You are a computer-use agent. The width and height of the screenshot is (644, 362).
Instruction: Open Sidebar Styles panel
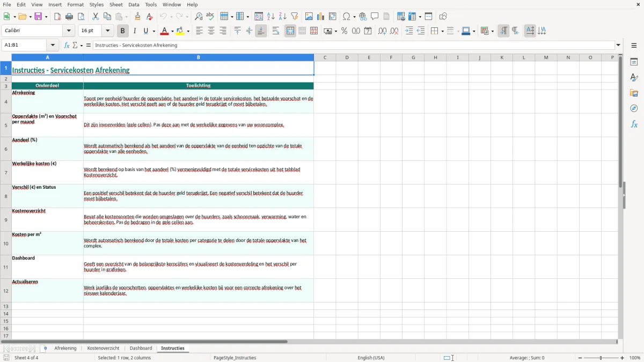634,77
